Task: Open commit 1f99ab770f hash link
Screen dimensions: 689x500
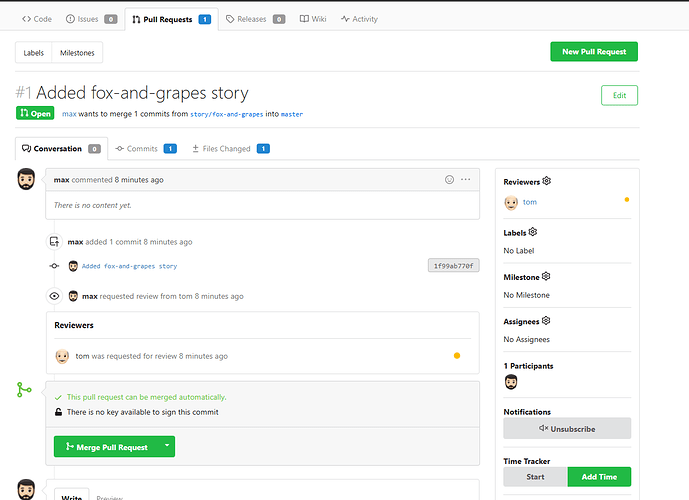Action: click(453, 266)
